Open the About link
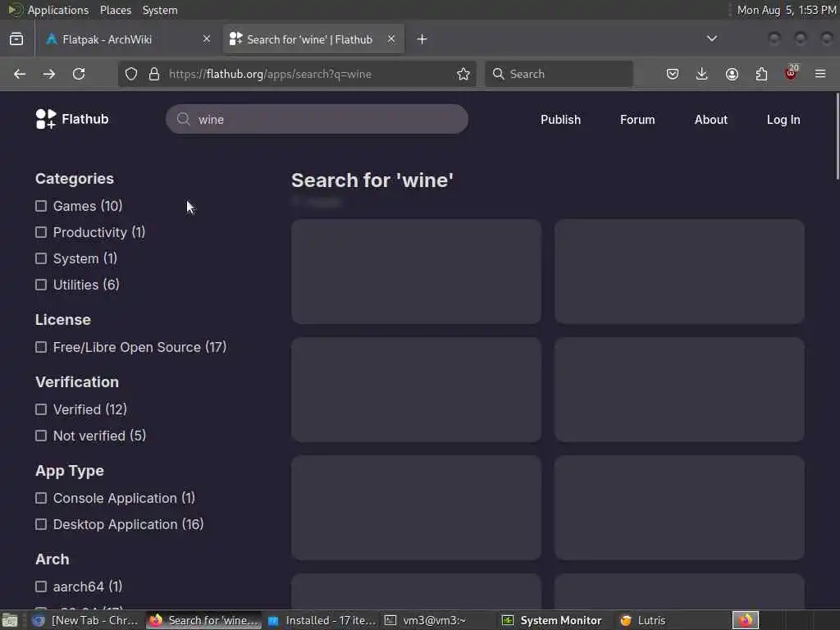This screenshot has height=630, width=840. pos(711,120)
